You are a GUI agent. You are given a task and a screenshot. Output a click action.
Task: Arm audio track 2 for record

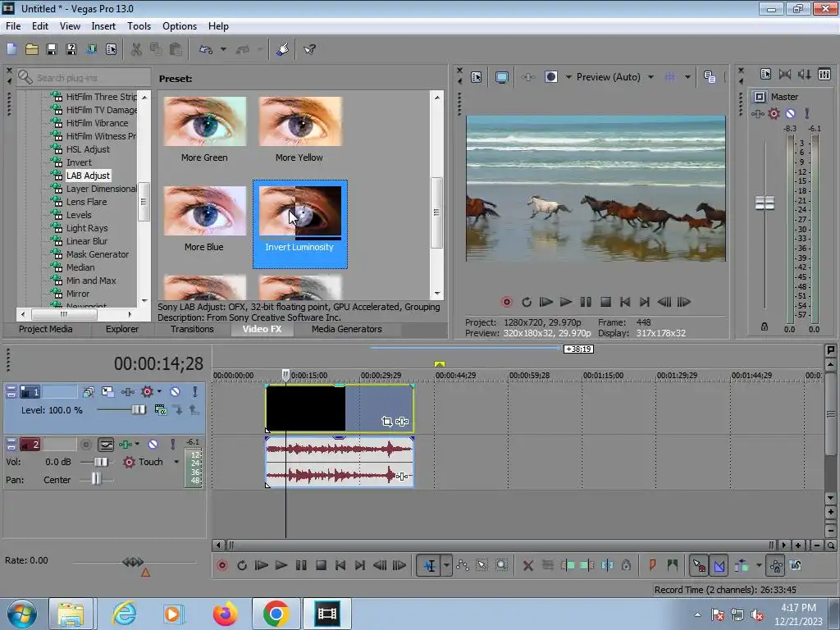pos(85,444)
